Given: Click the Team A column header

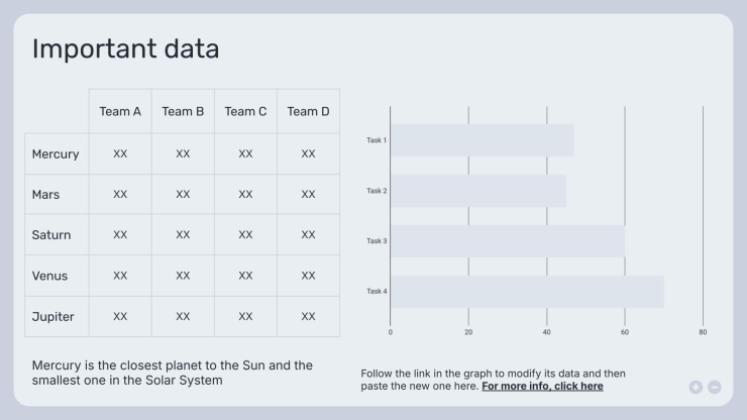Looking at the screenshot, I should pos(120,111).
